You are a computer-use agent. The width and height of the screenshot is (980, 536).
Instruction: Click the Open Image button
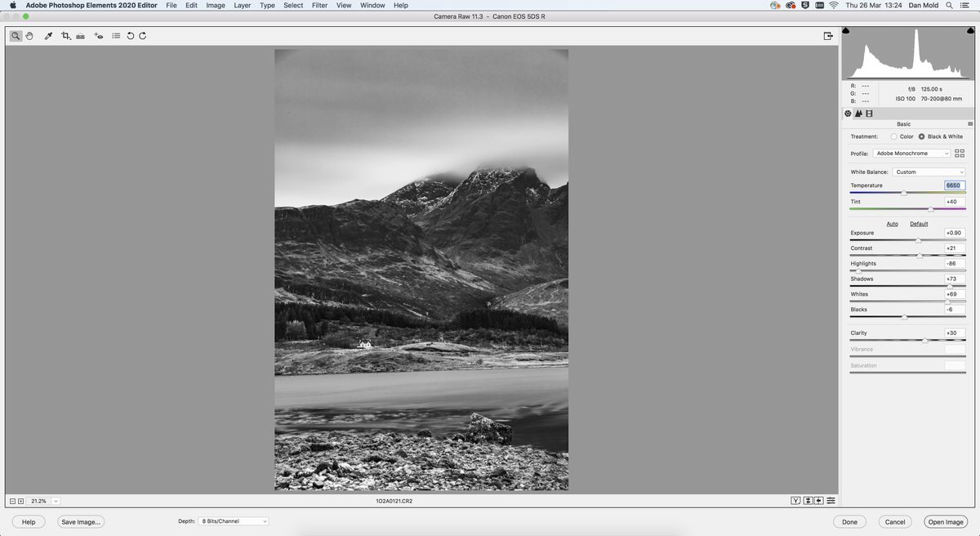click(x=946, y=521)
